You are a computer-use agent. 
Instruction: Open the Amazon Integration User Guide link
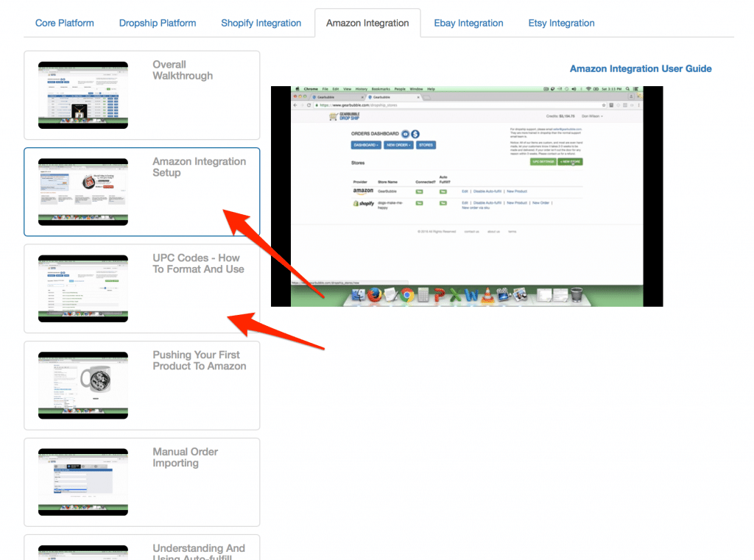[641, 68]
